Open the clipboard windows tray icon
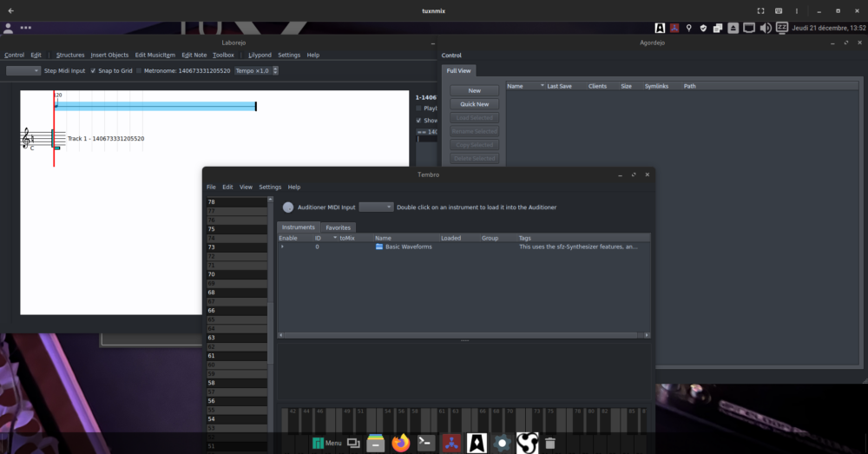 (718, 28)
